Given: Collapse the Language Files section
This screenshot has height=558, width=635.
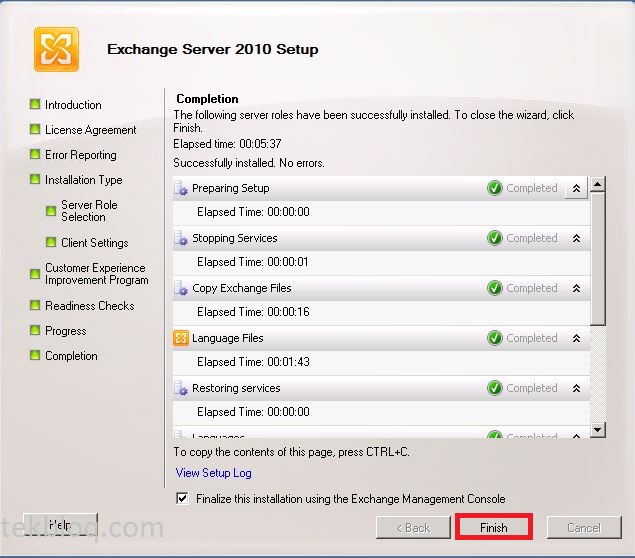Looking at the screenshot, I should [x=576, y=338].
